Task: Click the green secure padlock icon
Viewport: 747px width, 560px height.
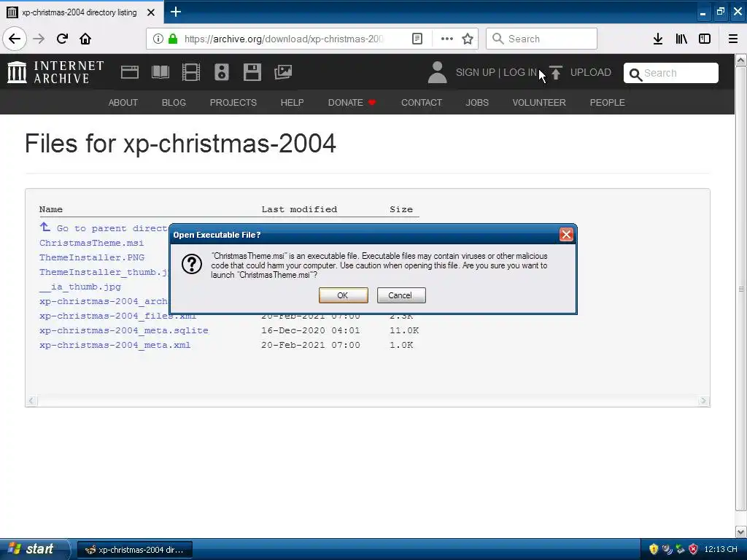Action: point(173,39)
